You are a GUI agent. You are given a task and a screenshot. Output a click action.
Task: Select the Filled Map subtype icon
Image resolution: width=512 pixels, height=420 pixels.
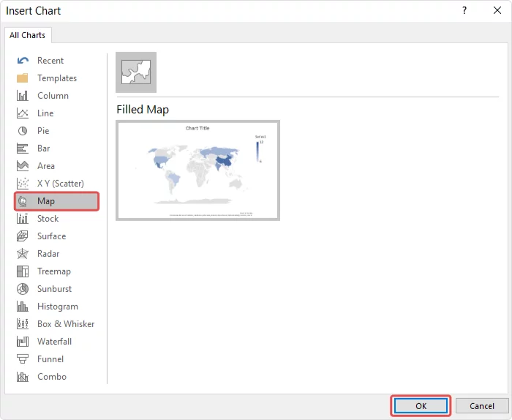(x=136, y=72)
